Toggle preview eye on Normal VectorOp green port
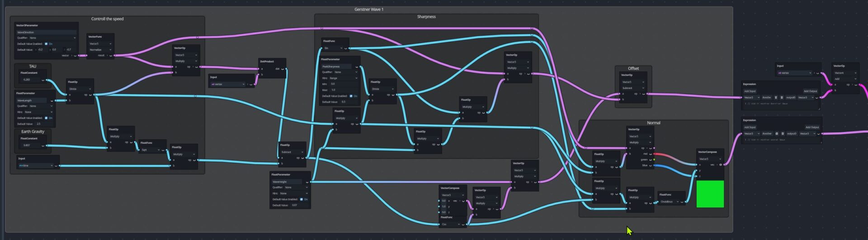868x240 pixels. (650, 160)
